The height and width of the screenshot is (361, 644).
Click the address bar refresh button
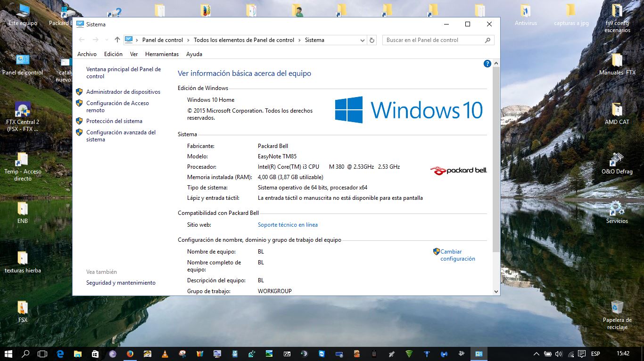tap(372, 40)
